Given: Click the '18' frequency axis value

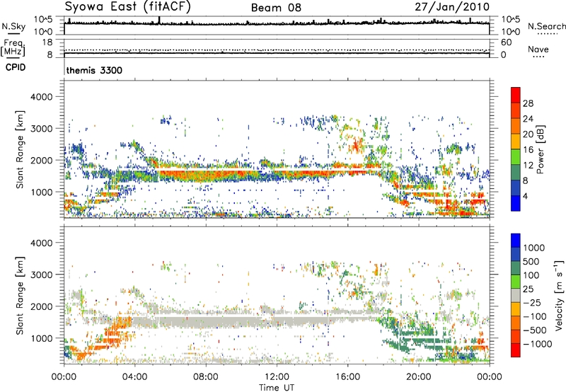Looking at the screenshot, I should [x=47, y=42].
